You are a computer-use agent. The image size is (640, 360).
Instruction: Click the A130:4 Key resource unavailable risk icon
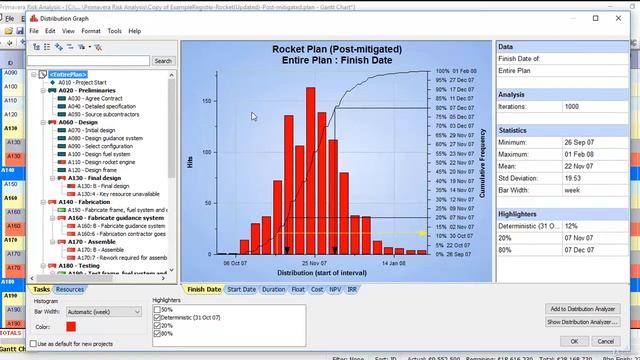point(71,194)
